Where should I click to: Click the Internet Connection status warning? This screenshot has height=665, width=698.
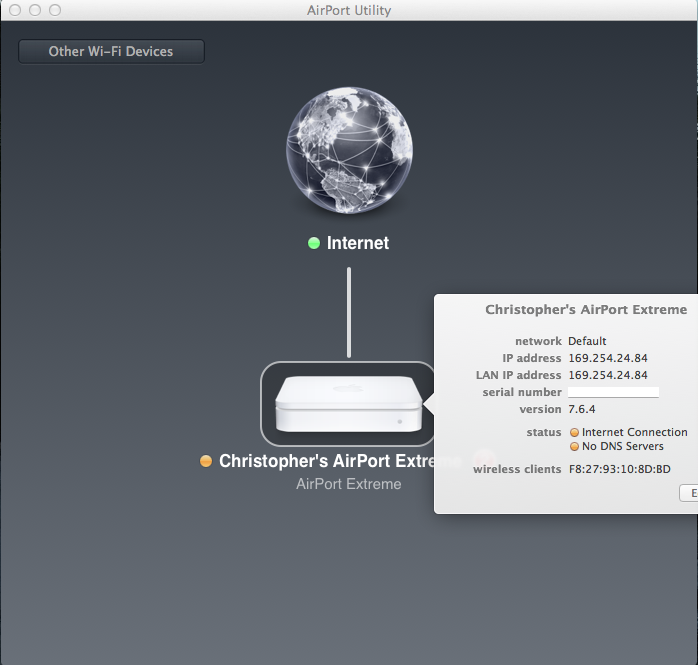[x=634, y=432]
